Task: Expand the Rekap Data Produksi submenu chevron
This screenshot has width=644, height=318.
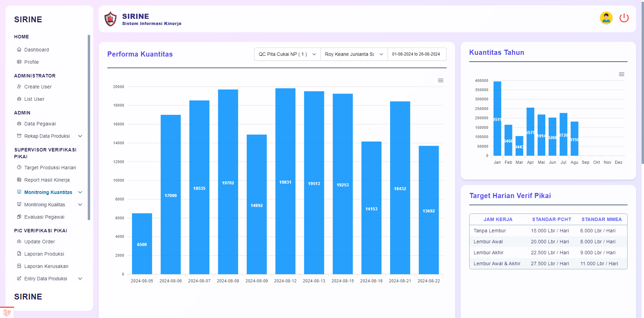Action: [x=80, y=136]
